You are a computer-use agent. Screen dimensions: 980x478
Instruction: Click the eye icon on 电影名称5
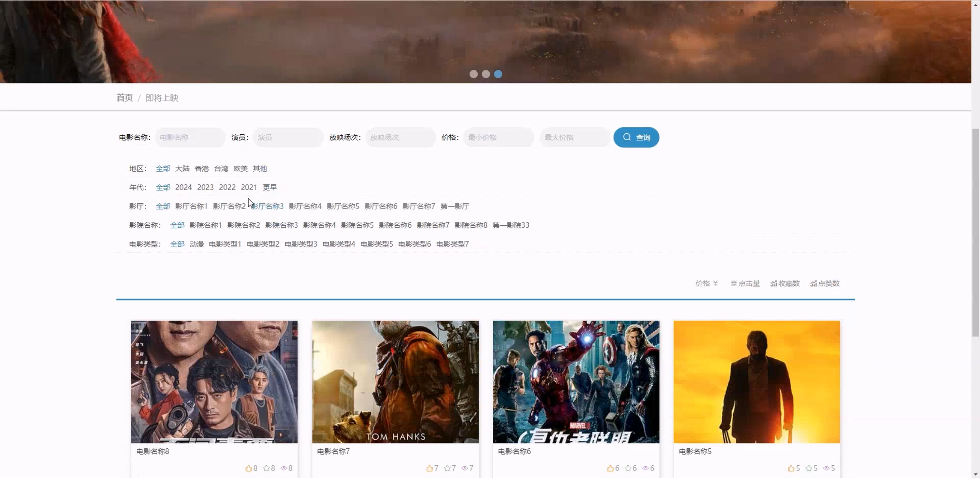click(x=827, y=468)
